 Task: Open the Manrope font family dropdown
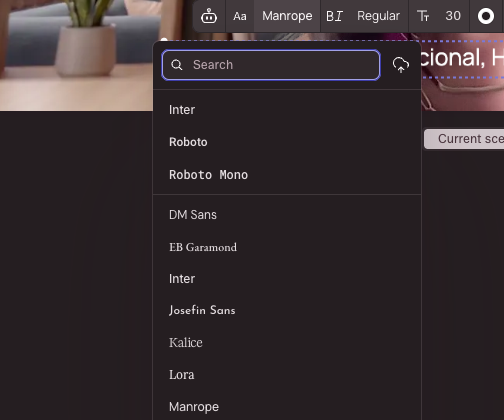287,16
